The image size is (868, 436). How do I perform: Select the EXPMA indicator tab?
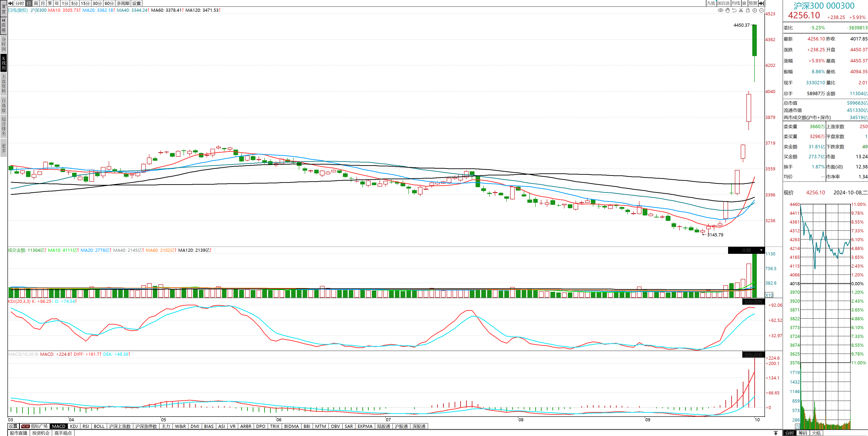click(x=365, y=426)
